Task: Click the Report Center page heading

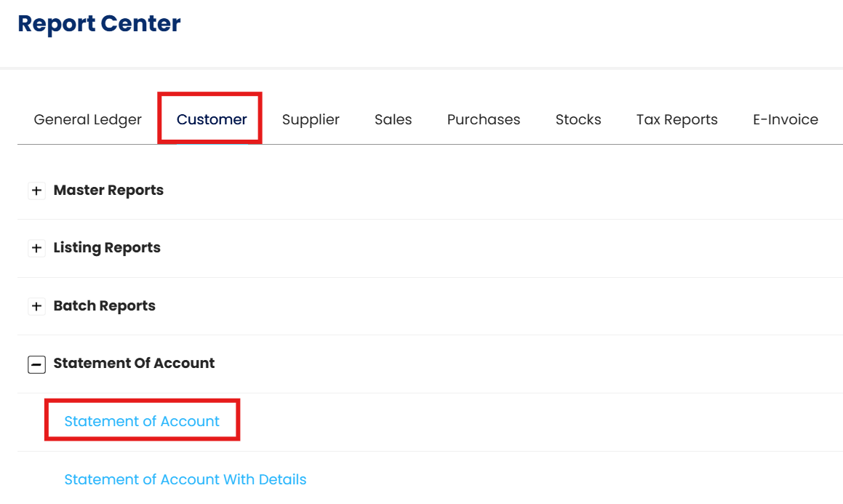Action: tap(99, 24)
